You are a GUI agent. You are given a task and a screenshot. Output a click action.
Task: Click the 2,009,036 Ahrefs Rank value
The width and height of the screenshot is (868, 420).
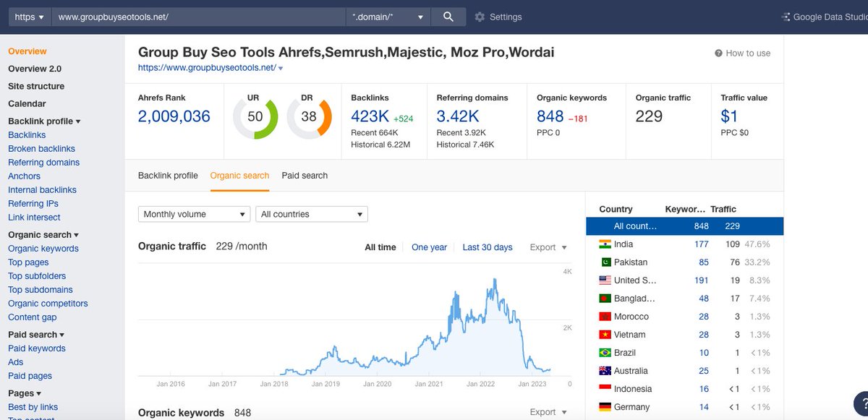(174, 116)
